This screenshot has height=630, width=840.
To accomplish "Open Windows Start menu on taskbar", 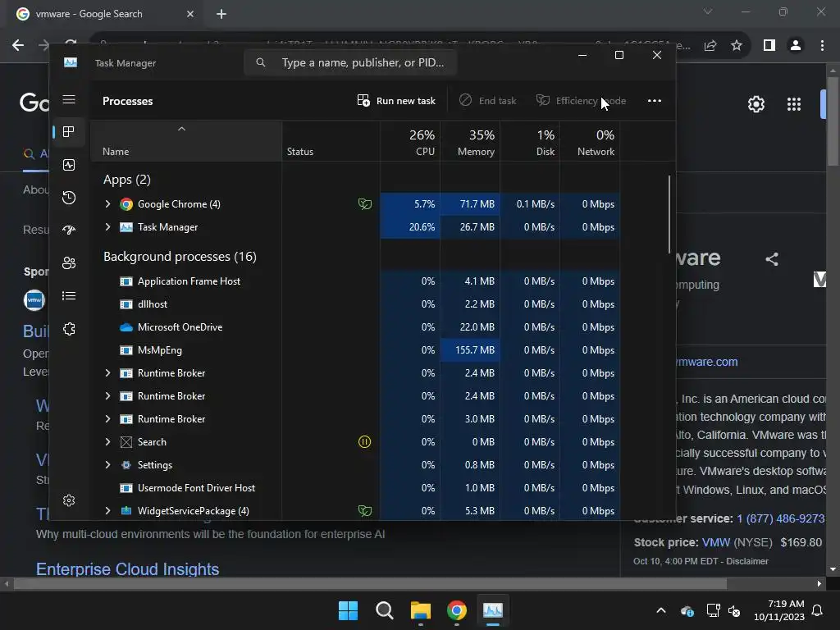I will [348, 610].
